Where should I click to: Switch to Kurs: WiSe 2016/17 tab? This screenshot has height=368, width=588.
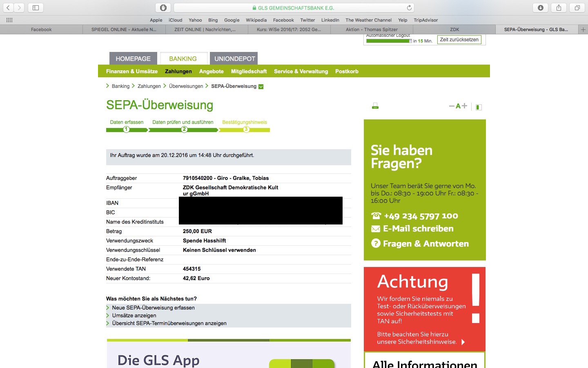(x=289, y=29)
